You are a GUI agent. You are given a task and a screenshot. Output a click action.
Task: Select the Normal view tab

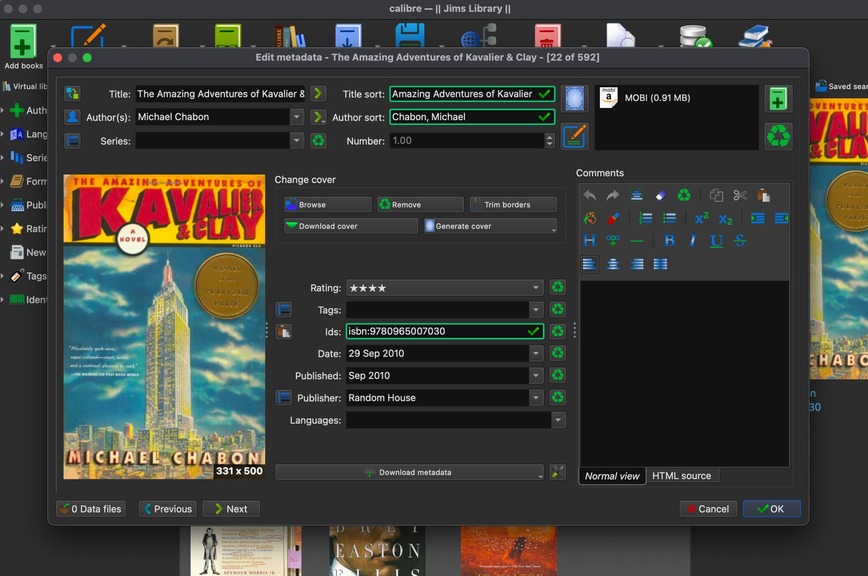pyautogui.click(x=612, y=476)
